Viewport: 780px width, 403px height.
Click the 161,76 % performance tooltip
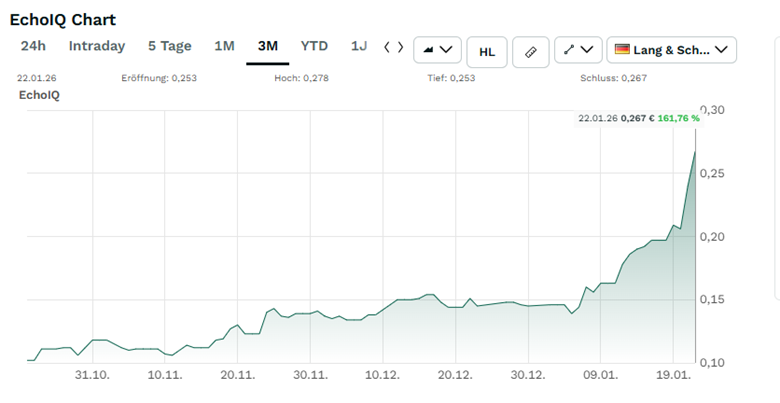(x=678, y=118)
